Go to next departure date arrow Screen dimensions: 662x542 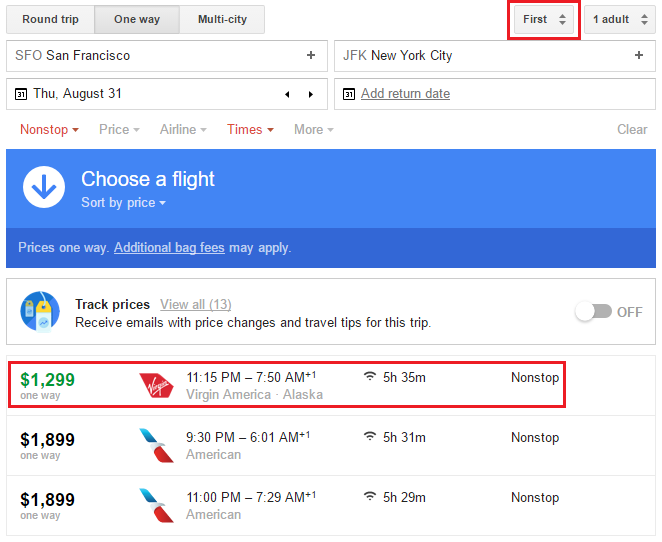coord(310,94)
